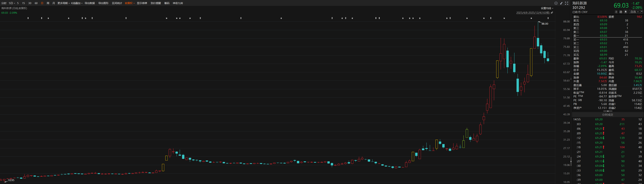The width and height of the screenshot is (644, 184).
Task: Click the paintbrush drawing tool icon
Action: click(x=561, y=3)
